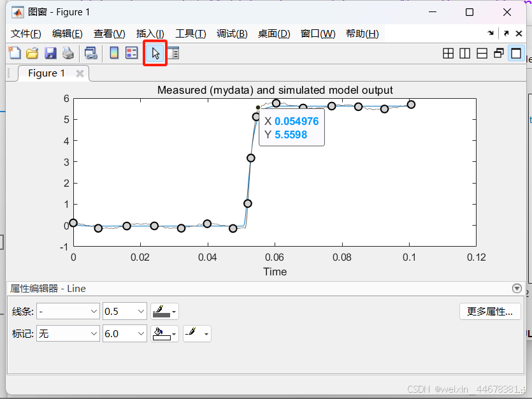Split figures top and bottom
Screen dimensions: 532x399
click(482, 54)
